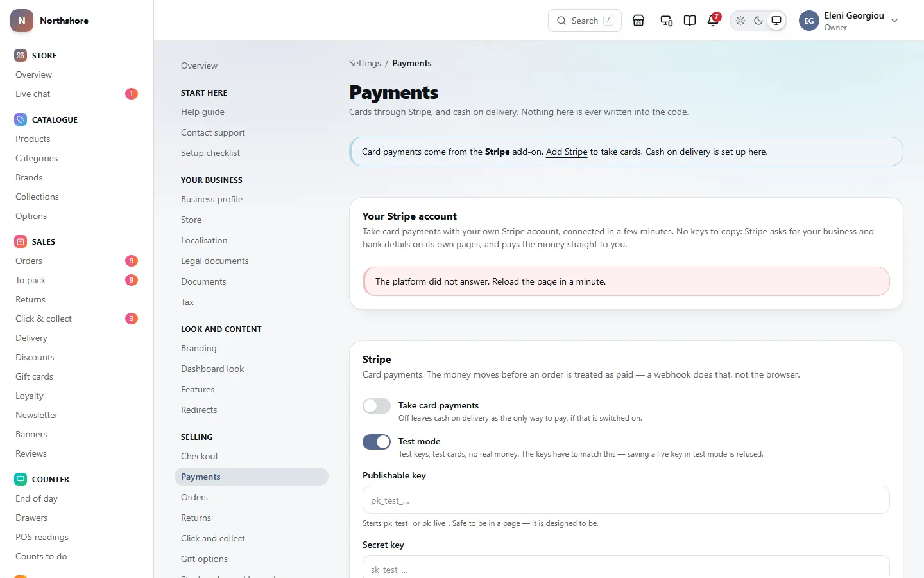924x578 pixels.
Task: Go to Tax settings
Action: 252,302
